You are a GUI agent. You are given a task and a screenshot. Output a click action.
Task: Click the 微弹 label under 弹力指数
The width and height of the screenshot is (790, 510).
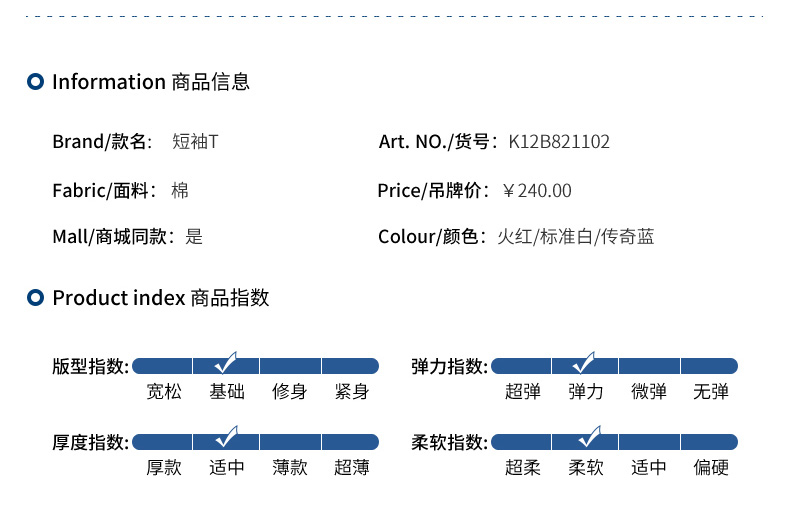(648, 392)
